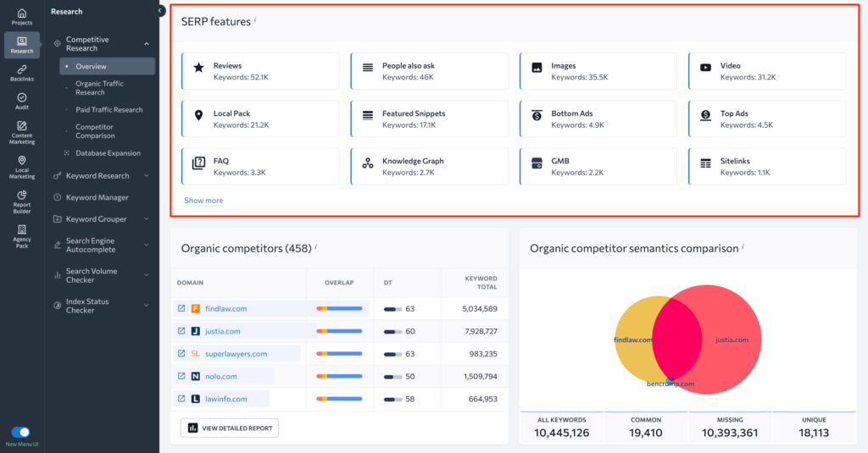Expand Search Engine Autocomplete menu
Image resolution: width=868 pixels, height=453 pixels.
[x=147, y=246]
